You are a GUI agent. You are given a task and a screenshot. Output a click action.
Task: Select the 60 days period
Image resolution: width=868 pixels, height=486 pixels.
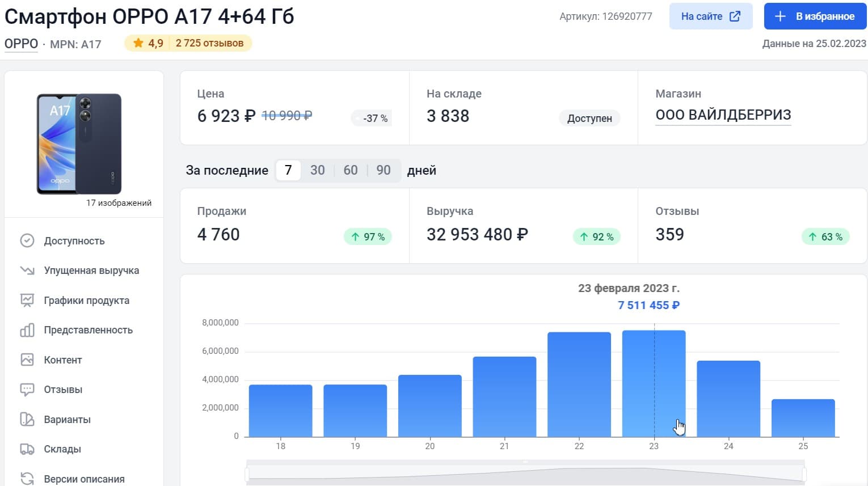click(x=351, y=170)
